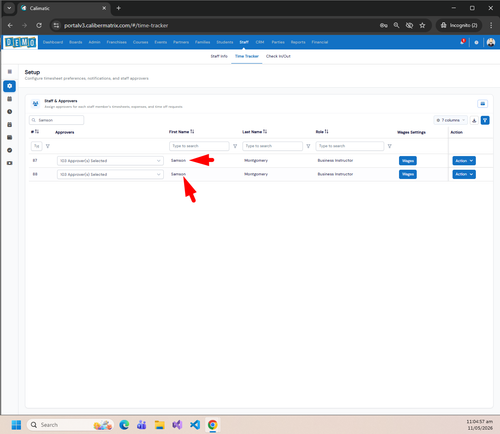
Task: Open the Dashboard menu
Action: (53, 42)
